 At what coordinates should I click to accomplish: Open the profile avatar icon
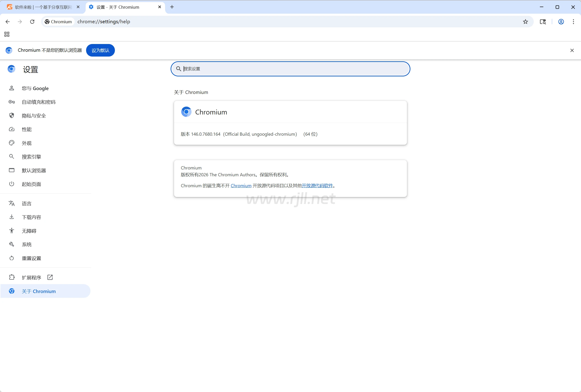click(x=561, y=22)
